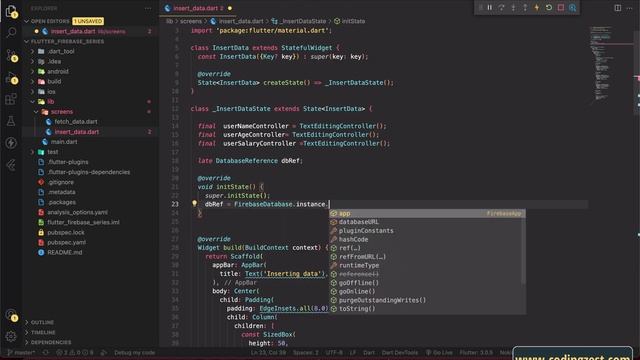Open the blue widget inspector debug icon

[x=573, y=8]
